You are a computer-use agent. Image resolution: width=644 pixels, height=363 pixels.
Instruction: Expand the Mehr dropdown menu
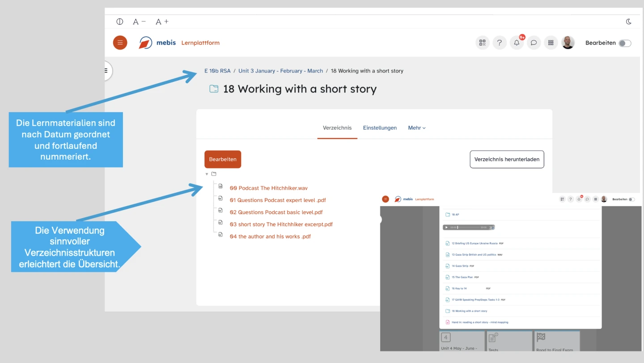tap(417, 128)
